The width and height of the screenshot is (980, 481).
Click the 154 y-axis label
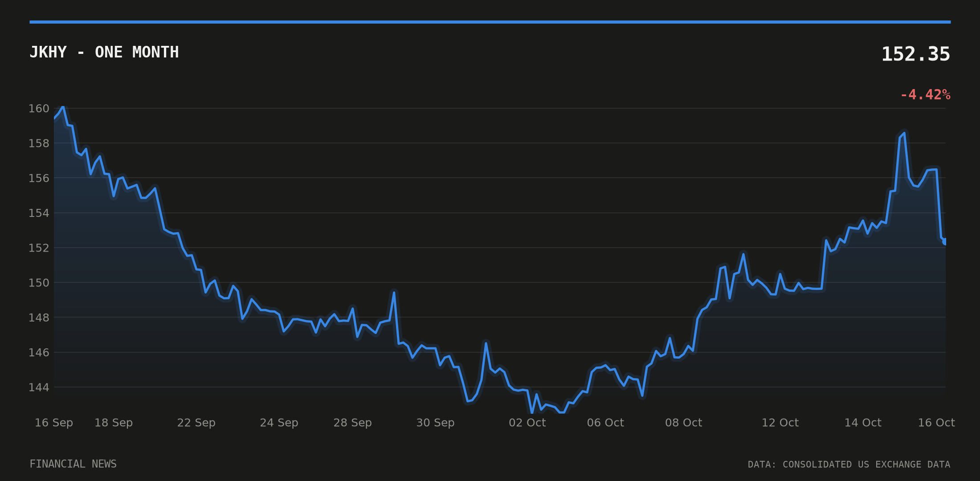[39, 213]
